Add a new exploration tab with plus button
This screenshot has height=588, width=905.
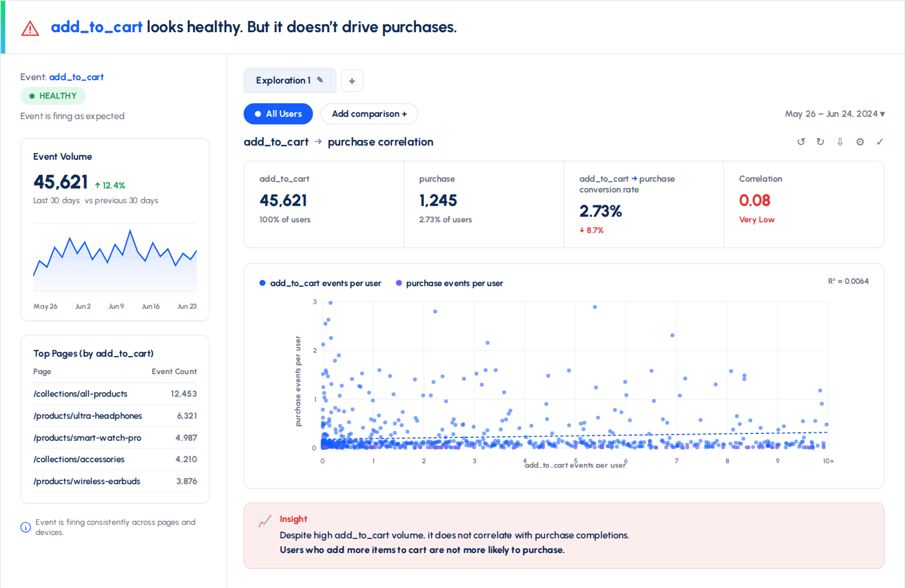click(x=352, y=81)
